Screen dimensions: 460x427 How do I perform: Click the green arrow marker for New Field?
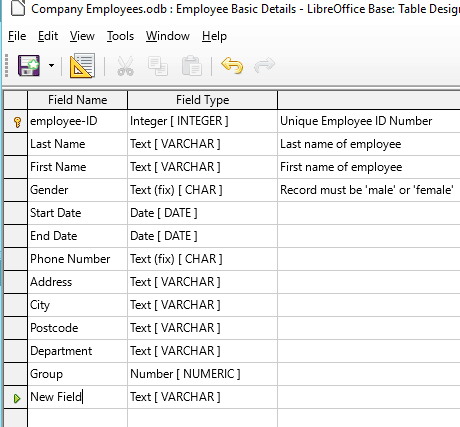tap(17, 398)
